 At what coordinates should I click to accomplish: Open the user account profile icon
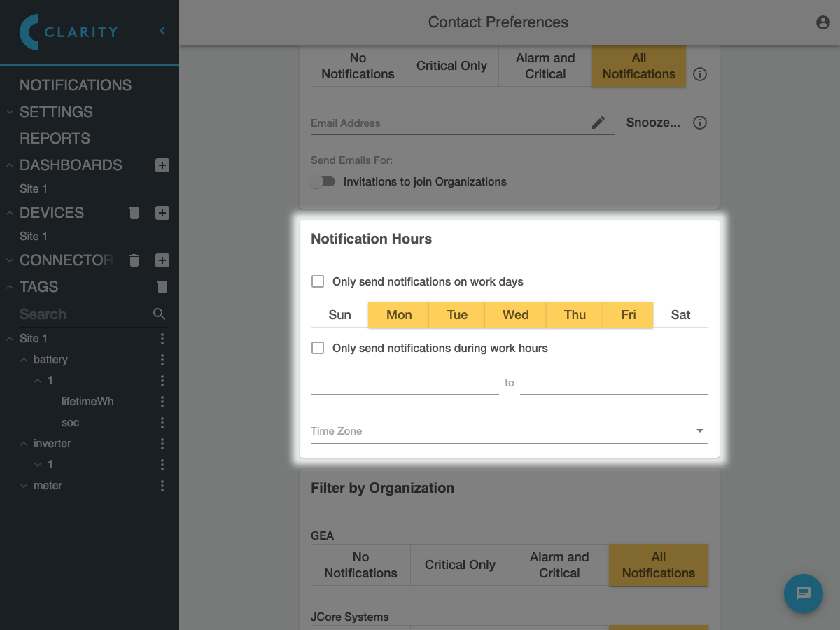point(823,22)
